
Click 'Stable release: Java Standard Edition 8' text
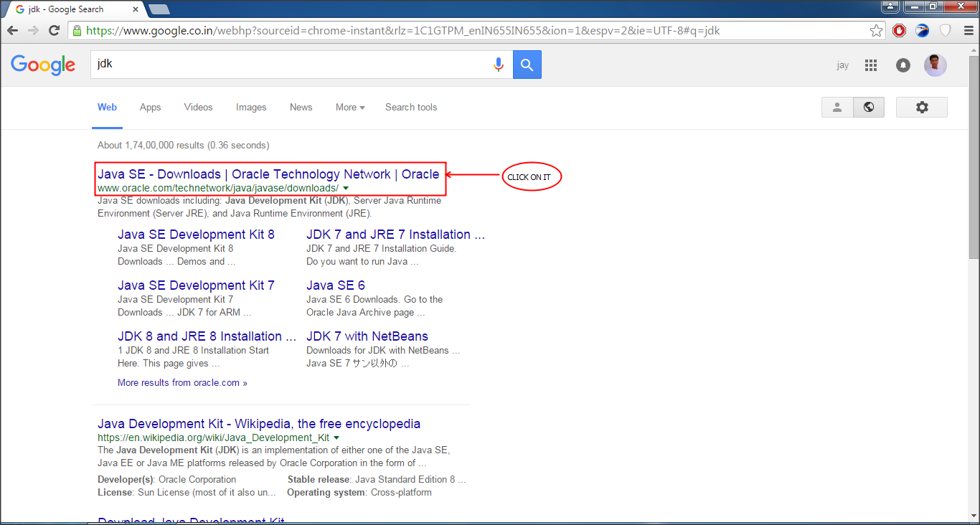click(x=377, y=480)
